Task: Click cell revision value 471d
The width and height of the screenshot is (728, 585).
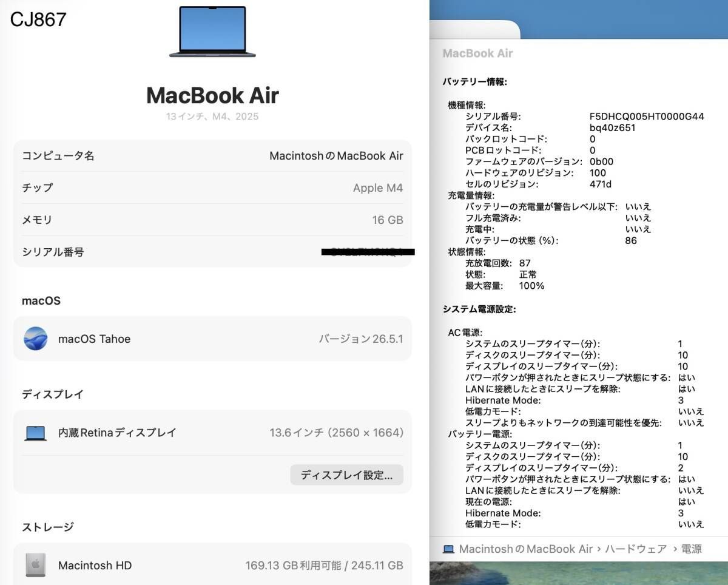Action: tap(601, 184)
